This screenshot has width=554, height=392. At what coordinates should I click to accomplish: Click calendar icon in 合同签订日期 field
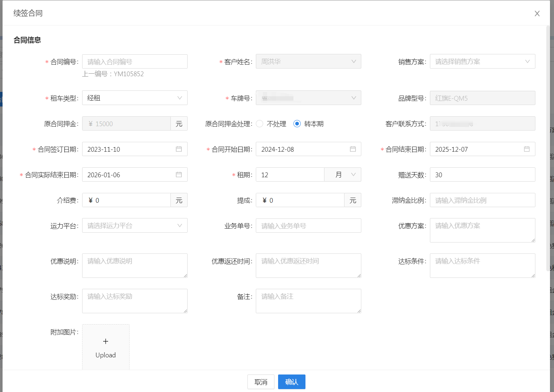[x=179, y=149]
